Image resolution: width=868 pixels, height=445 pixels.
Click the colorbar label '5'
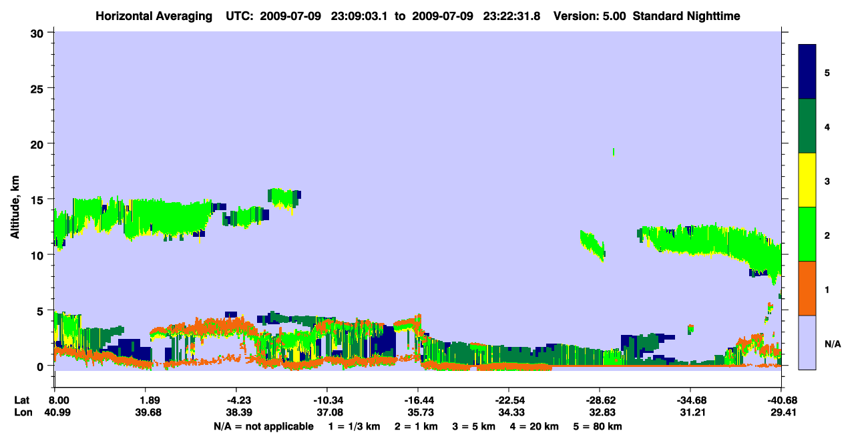click(x=827, y=72)
